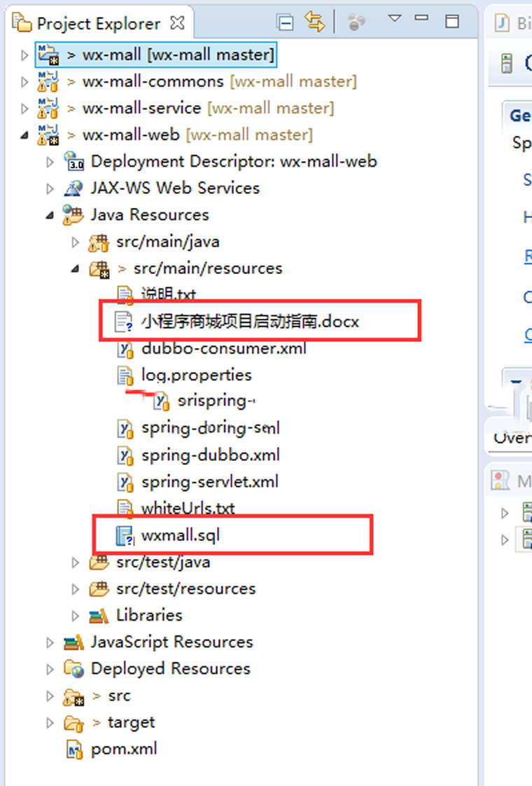Select log.properties file name
The width and height of the screenshot is (532, 786).
tap(197, 375)
